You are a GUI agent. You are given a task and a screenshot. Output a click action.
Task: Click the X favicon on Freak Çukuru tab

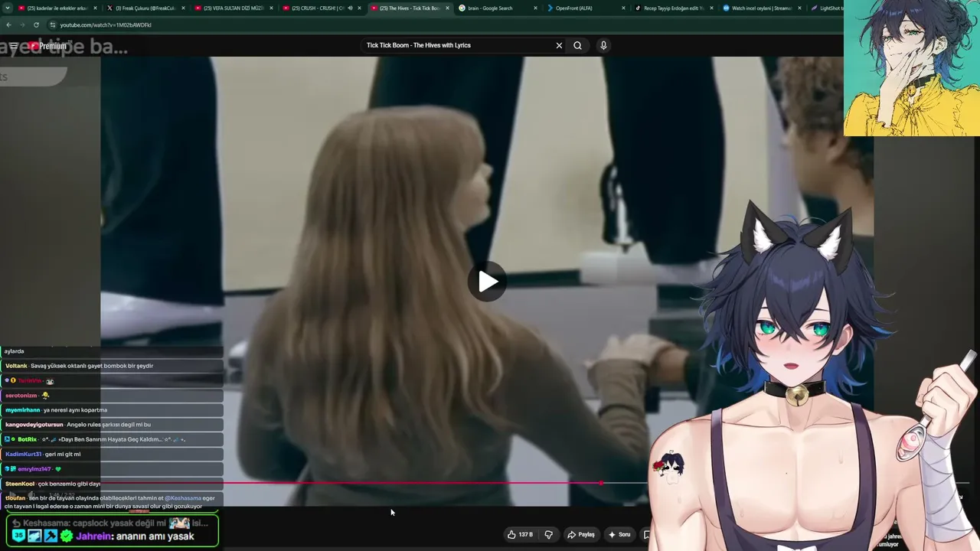click(110, 8)
